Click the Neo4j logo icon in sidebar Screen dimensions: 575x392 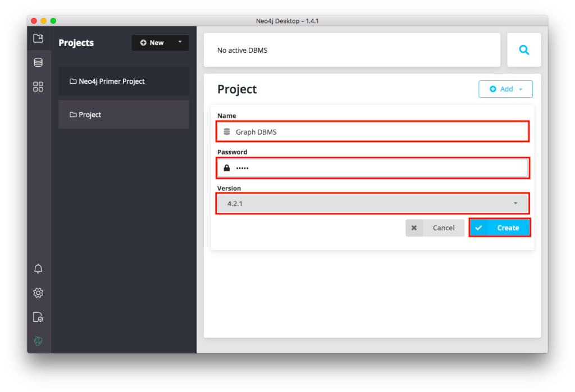(38, 341)
